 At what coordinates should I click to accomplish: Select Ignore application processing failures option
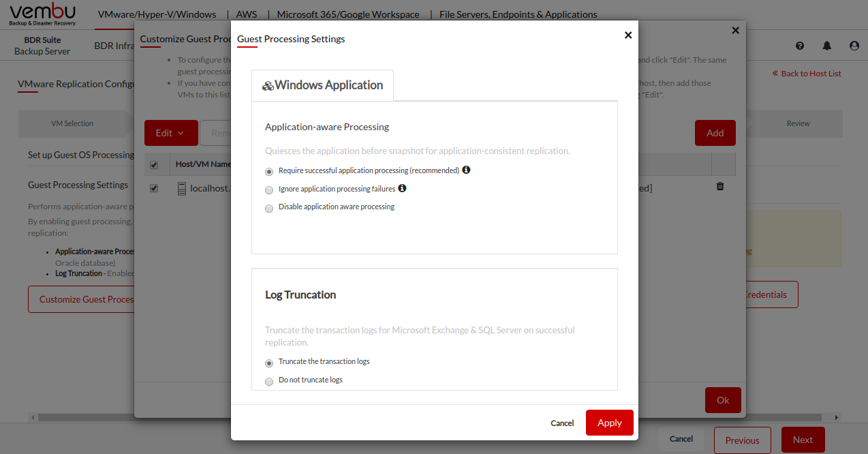[x=269, y=190]
